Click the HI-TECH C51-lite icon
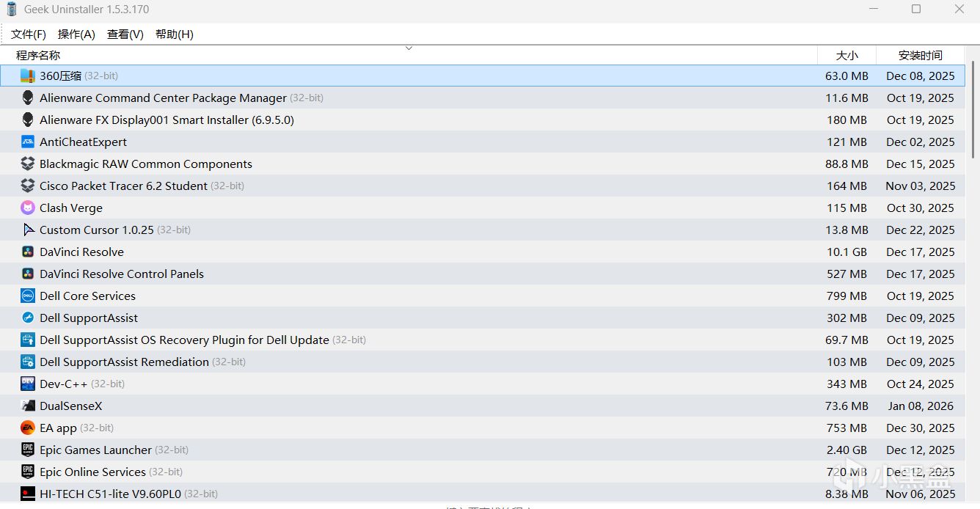Screen dimensions: 980x509 (x=28, y=494)
